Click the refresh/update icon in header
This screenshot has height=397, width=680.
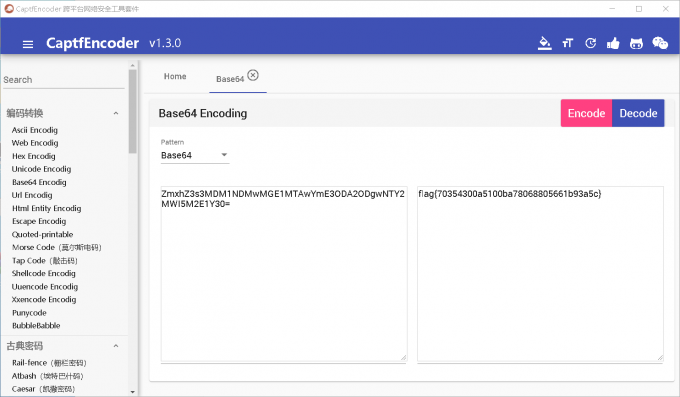(590, 43)
